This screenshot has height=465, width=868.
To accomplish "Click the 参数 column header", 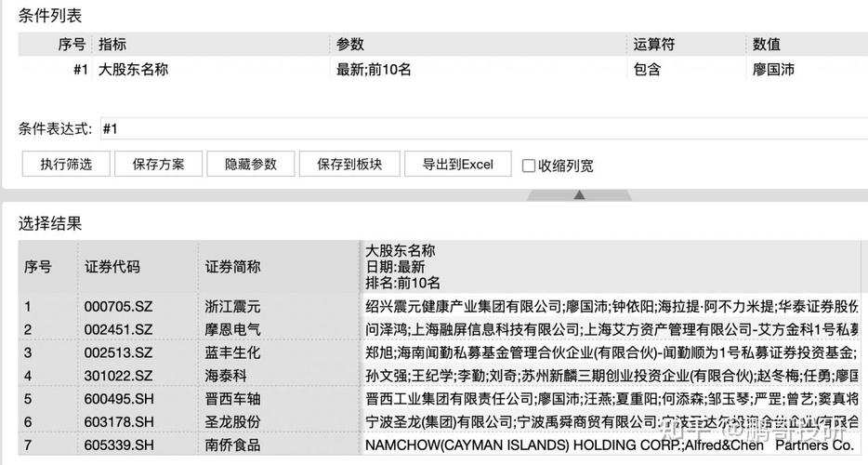I will [349, 44].
